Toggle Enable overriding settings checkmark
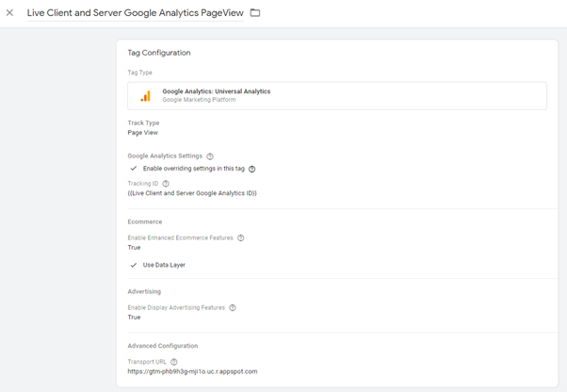Viewport: 567px width, 392px height. (x=134, y=169)
